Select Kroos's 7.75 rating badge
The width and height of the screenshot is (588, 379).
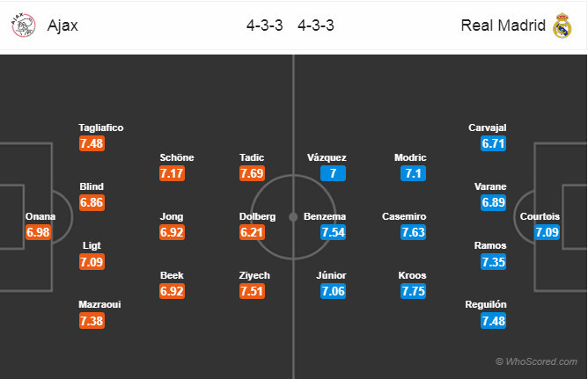(413, 291)
